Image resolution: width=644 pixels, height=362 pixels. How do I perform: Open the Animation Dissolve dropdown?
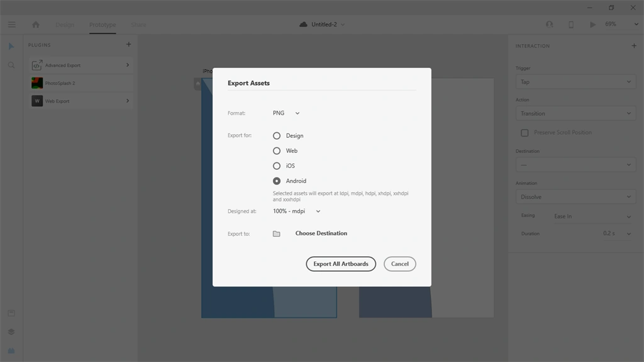576,197
